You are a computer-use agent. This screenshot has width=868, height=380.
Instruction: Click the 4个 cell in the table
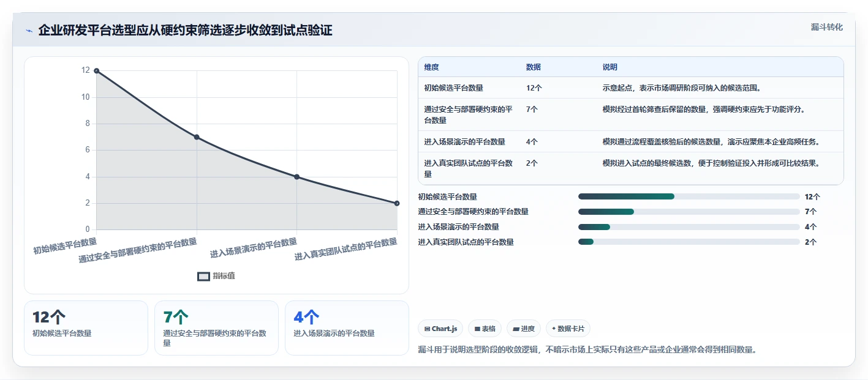coord(532,142)
